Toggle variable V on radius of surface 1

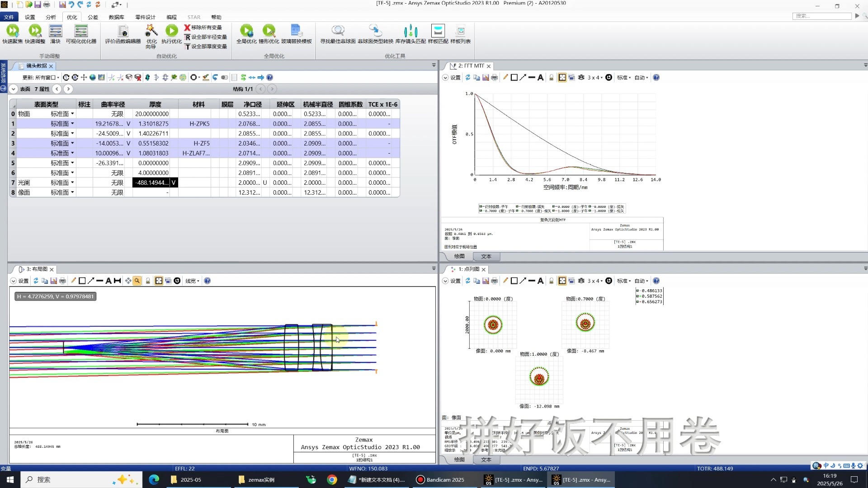128,124
